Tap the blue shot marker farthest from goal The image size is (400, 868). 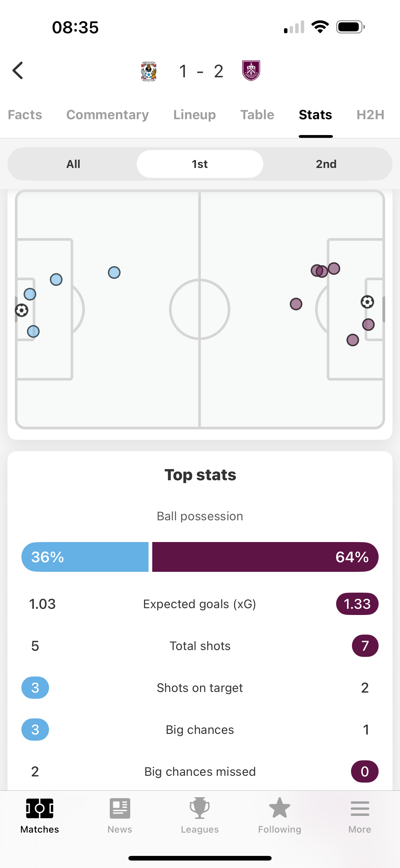pyautogui.click(x=114, y=272)
